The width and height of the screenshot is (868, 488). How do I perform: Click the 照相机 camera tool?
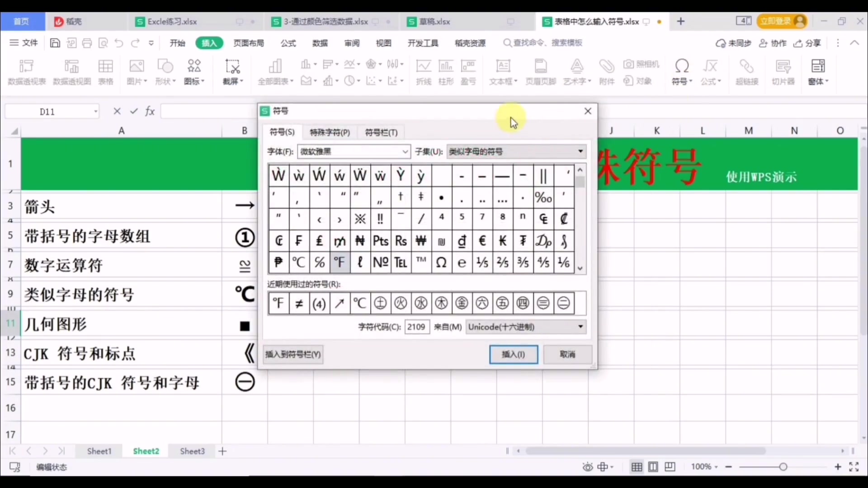coord(642,64)
